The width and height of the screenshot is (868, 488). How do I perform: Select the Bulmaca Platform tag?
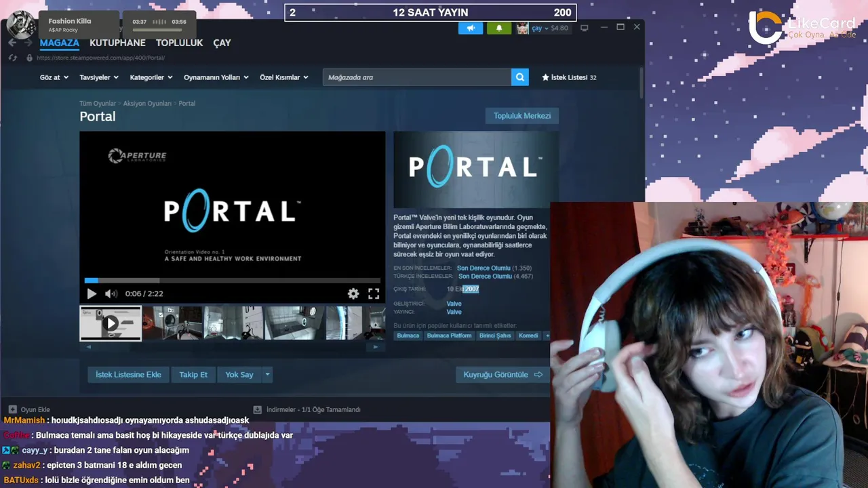pos(449,335)
